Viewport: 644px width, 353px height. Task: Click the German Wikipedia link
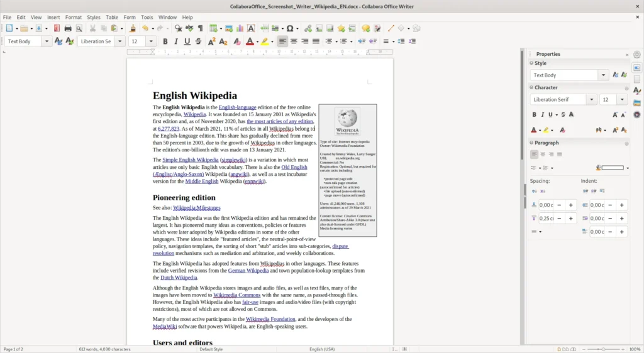click(248, 271)
